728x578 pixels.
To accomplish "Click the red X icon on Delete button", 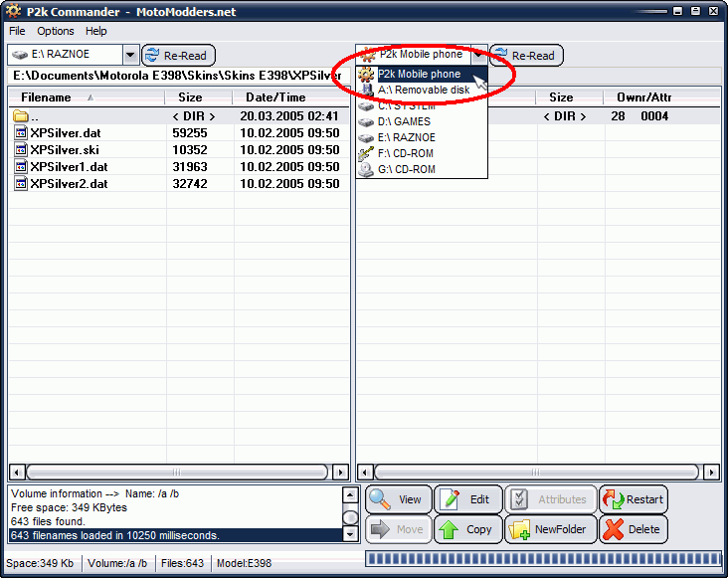I will coord(614,529).
